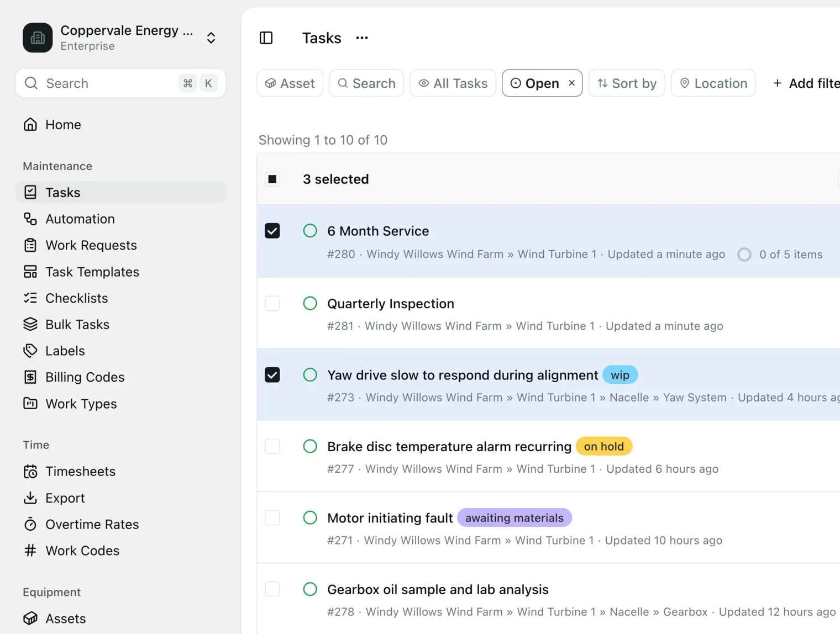Open Tasks in Maintenance section

click(120, 192)
